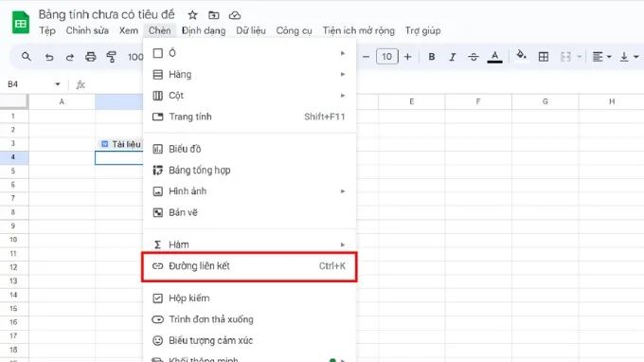Expand the Hình ảnh submenu
Image resolution: width=644 pixels, height=362 pixels.
click(249, 191)
